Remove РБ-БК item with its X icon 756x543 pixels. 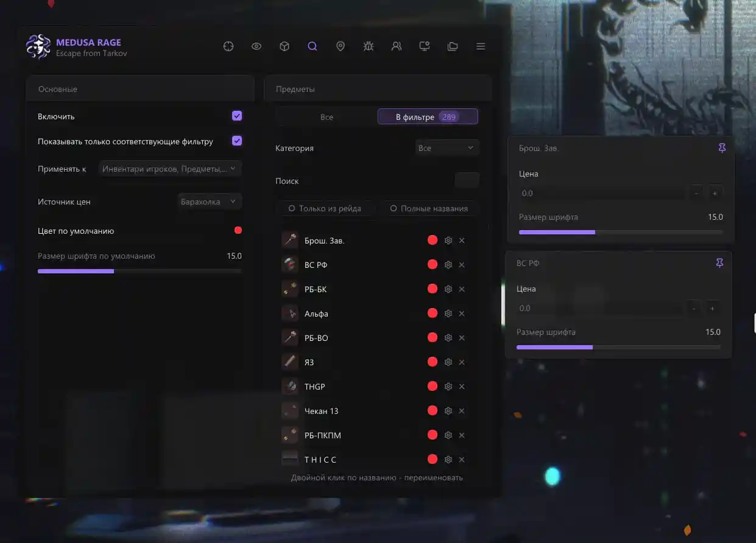[462, 289]
